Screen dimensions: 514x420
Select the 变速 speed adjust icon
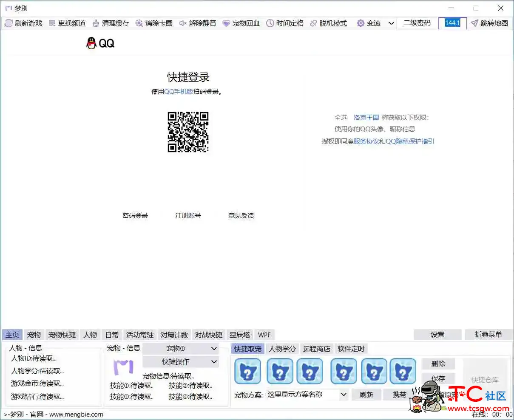point(361,23)
